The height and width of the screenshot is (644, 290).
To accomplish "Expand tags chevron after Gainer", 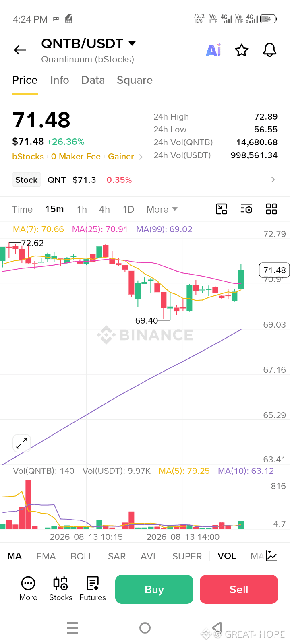I will click(x=141, y=157).
